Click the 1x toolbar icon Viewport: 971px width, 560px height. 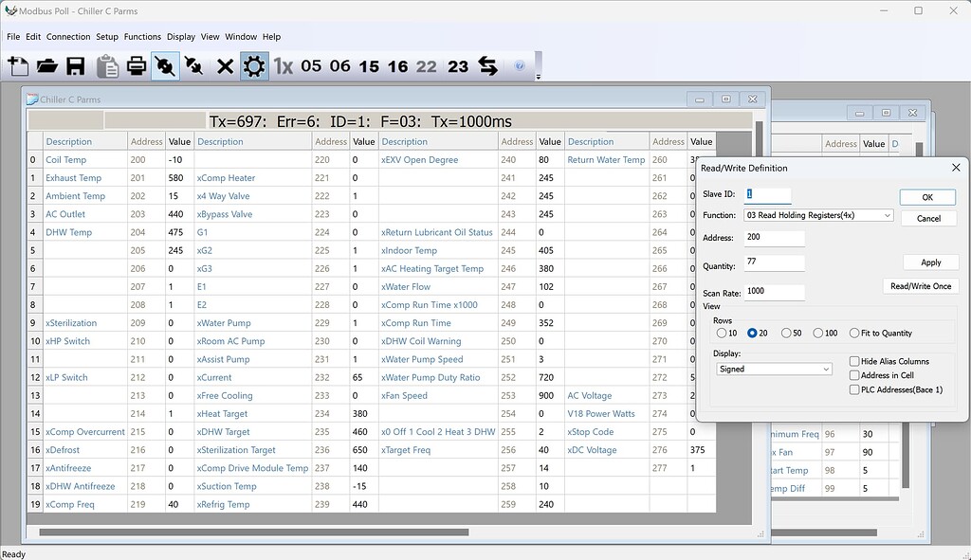pos(283,66)
